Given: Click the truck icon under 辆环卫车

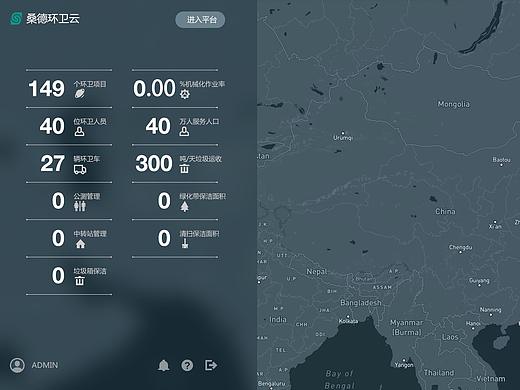Looking at the screenshot, I should 80,169.
